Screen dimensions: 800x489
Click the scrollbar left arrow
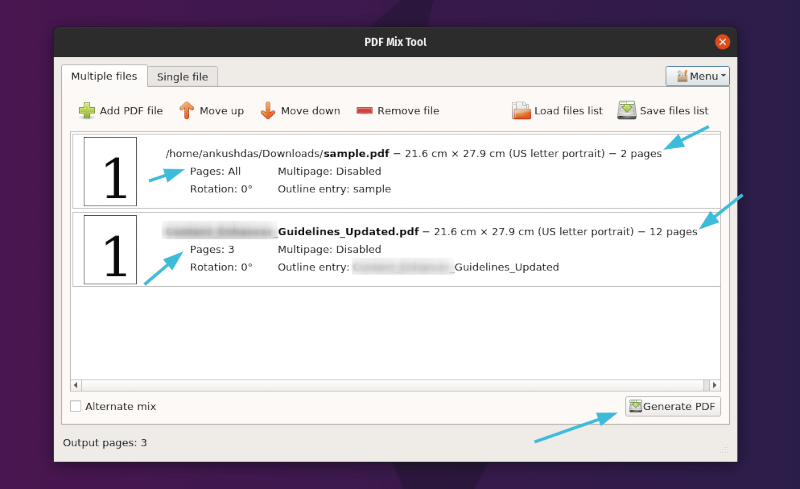point(76,385)
